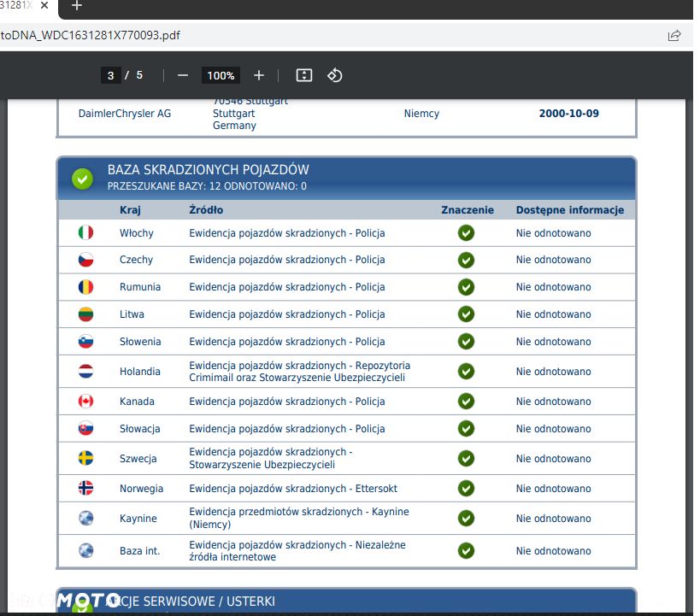Click the country name 'Szwecja'

[x=138, y=459]
